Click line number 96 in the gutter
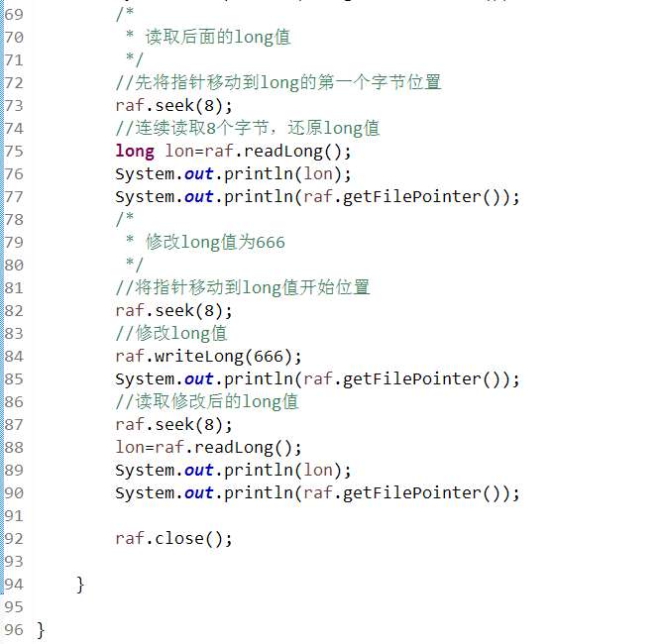The image size is (661, 644). [14, 630]
